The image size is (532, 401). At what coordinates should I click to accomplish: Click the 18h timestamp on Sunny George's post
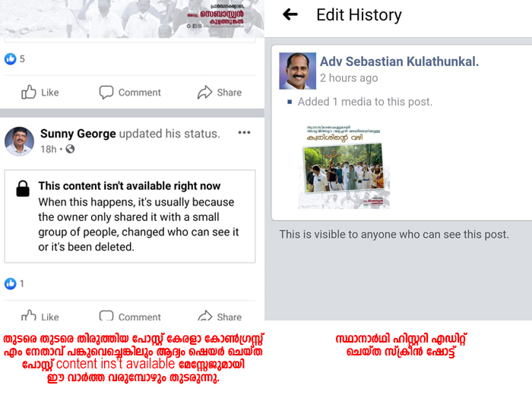coord(49,149)
